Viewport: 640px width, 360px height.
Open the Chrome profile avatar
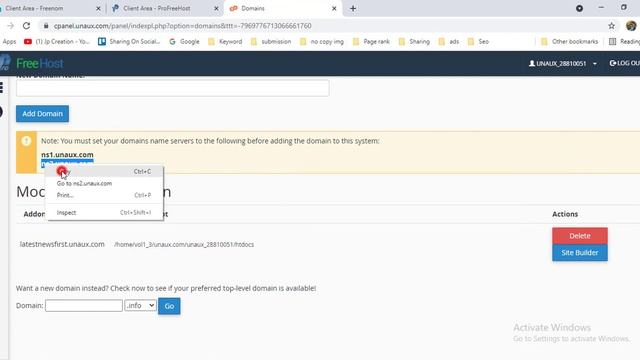(x=631, y=26)
